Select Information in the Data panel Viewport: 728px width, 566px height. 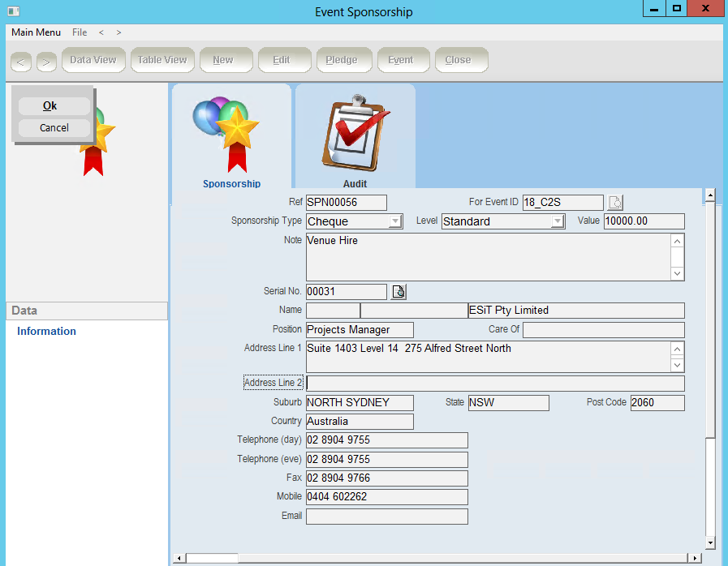[46, 331]
